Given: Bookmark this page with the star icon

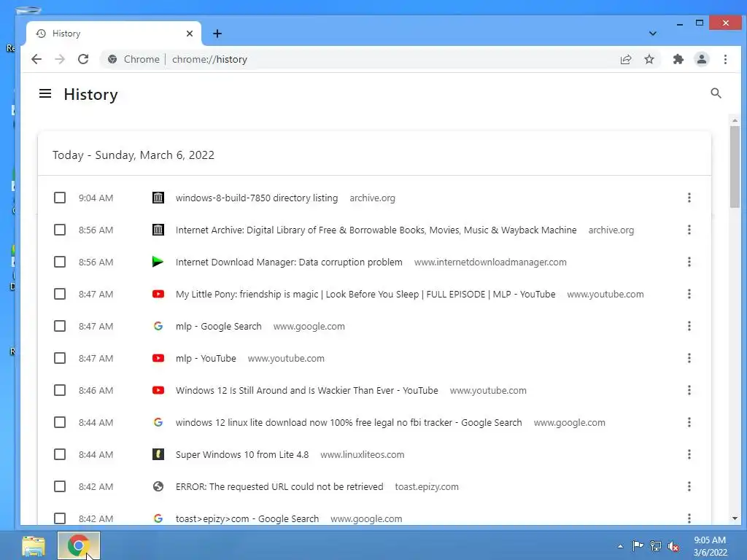Looking at the screenshot, I should click(649, 59).
